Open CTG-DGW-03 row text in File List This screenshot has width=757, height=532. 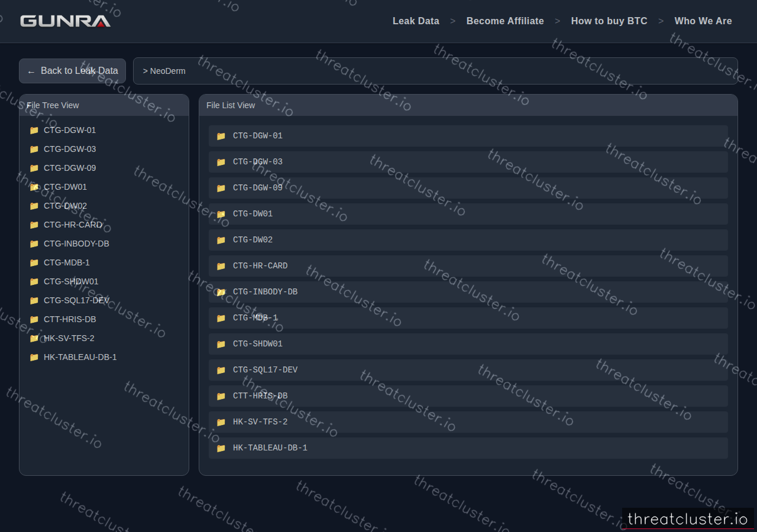tap(258, 162)
